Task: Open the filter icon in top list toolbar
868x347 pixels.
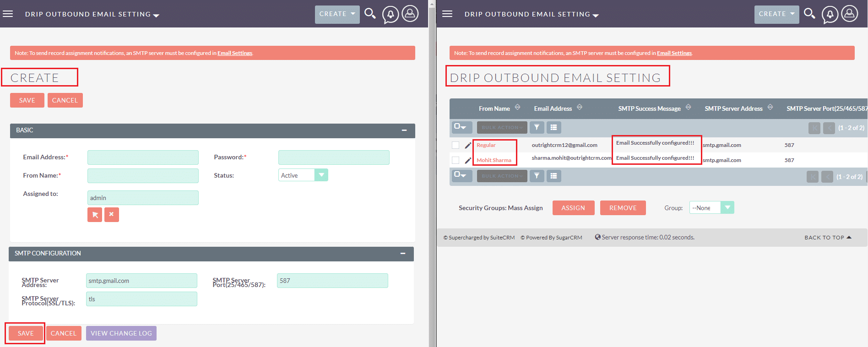Action: pos(537,127)
